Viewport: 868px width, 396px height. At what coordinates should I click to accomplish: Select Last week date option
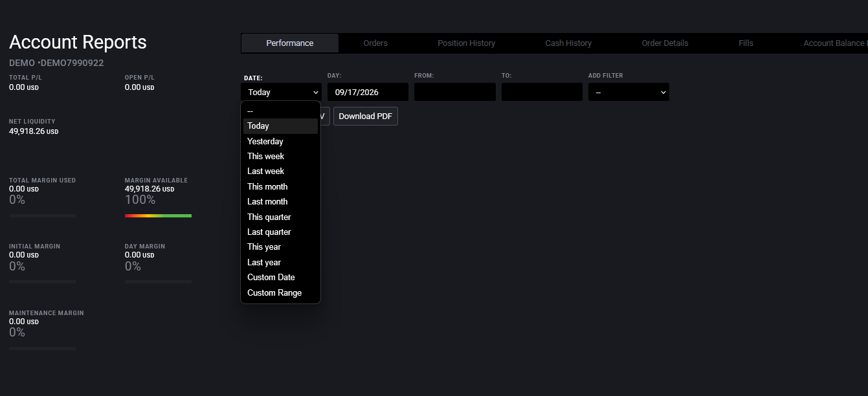[280, 171]
